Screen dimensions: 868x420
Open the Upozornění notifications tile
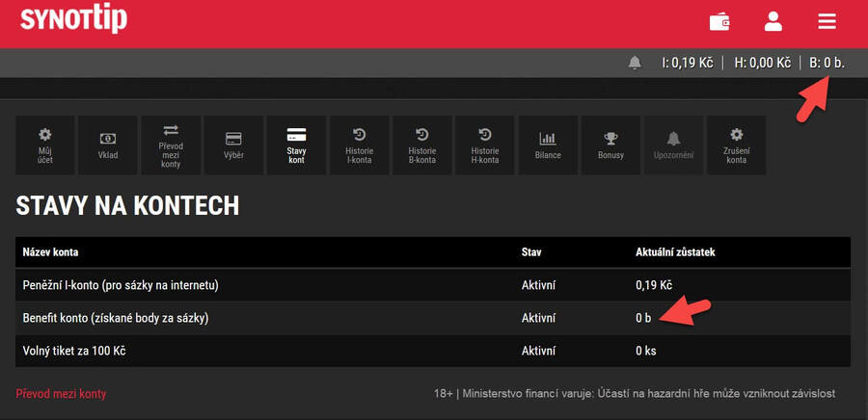pyautogui.click(x=673, y=144)
